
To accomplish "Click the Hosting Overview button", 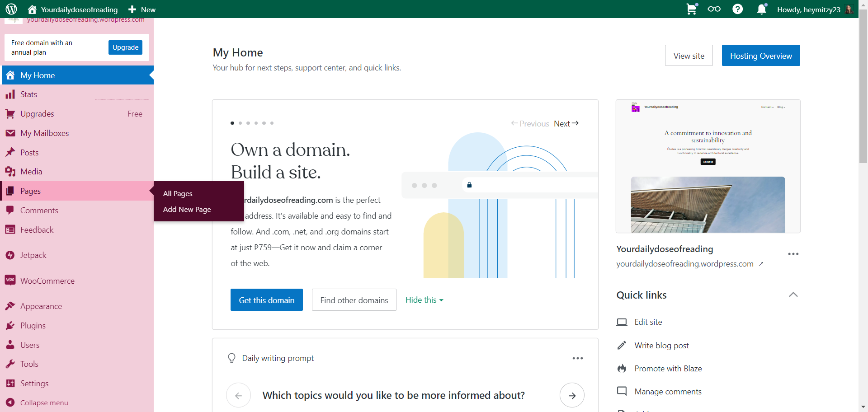I will pyautogui.click(x=761, y=56).
